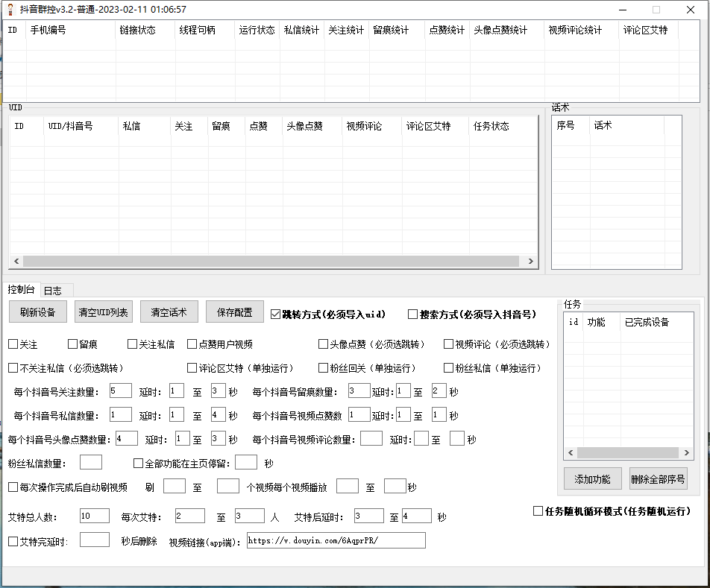Viewport: 710px width, 588px height.
Task: Click the UID list scrollbar's right arrow
Action: pos(531,262)
